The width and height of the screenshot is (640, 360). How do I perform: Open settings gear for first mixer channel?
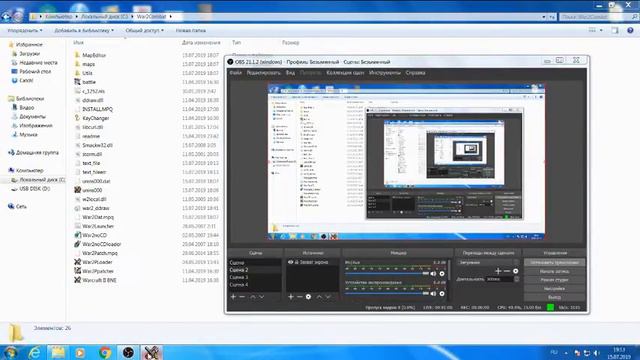click(442, 273)
